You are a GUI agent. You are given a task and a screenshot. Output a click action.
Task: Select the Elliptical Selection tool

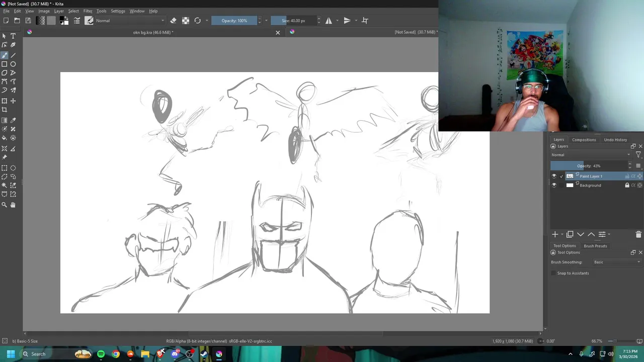tap(13, 168)
